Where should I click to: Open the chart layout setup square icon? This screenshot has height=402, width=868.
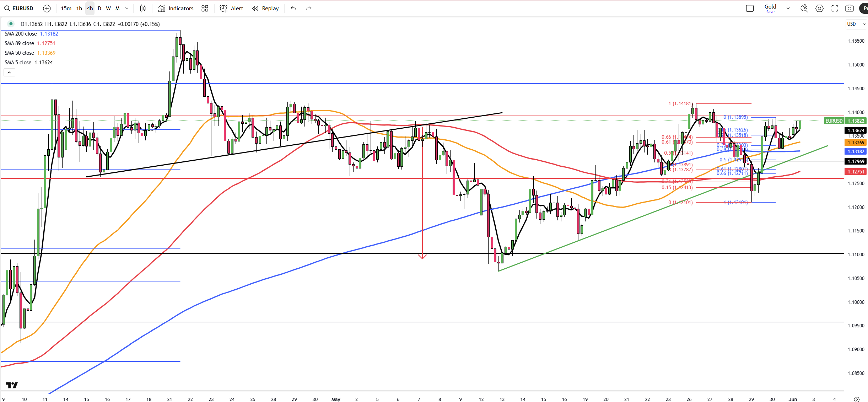click(750, 8)
